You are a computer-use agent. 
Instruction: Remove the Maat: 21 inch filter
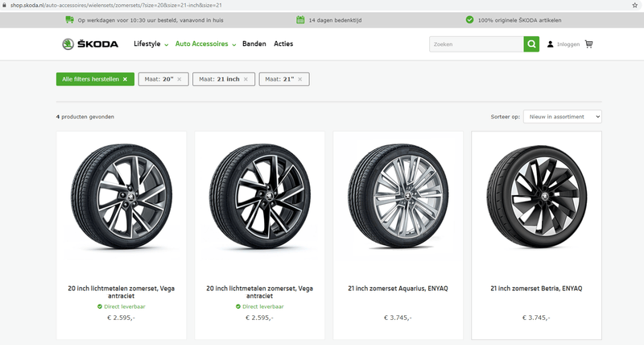point(247,79)
